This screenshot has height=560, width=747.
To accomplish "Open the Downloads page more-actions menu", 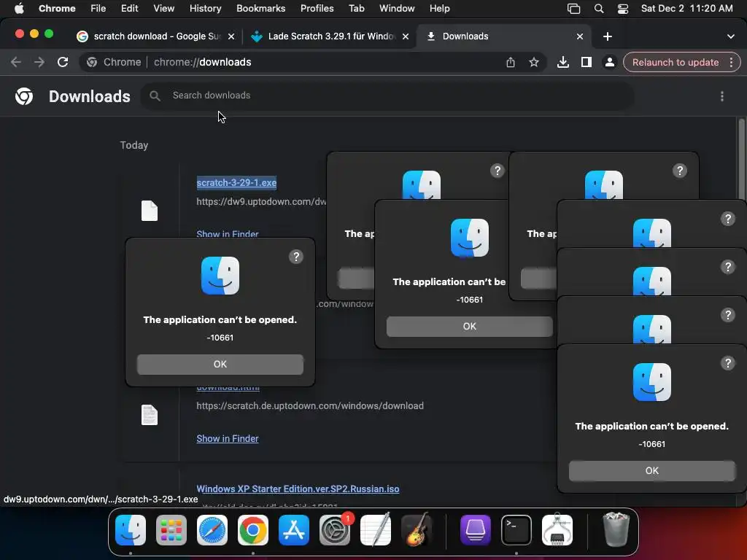I will click(x=722, y=96).
